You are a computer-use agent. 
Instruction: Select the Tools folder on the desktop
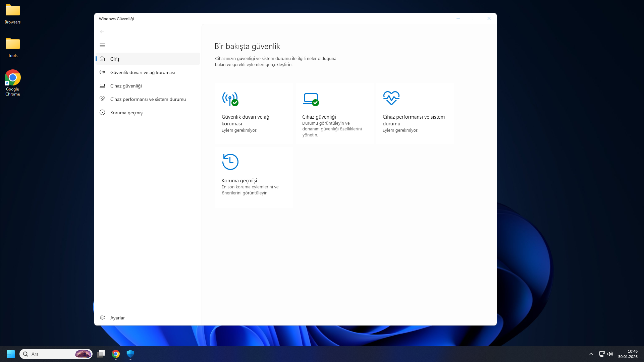13,48
